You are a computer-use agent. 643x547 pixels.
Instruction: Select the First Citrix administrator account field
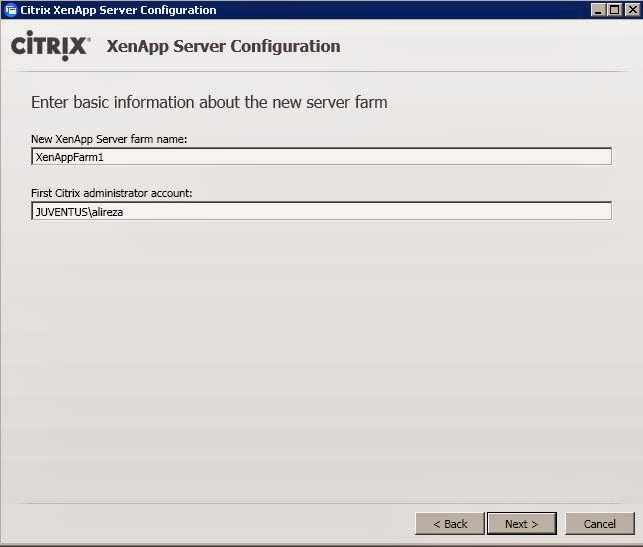pos(322,211)
